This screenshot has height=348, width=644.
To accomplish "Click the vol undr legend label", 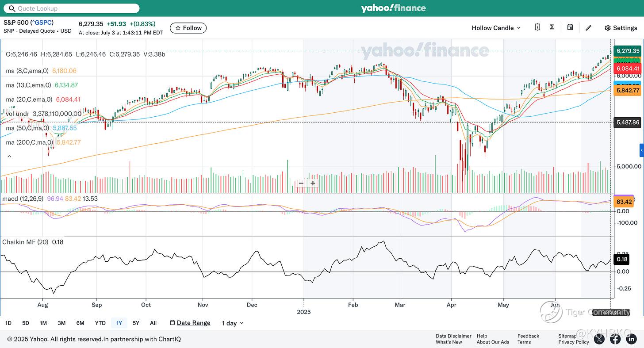I will (18, 114).
